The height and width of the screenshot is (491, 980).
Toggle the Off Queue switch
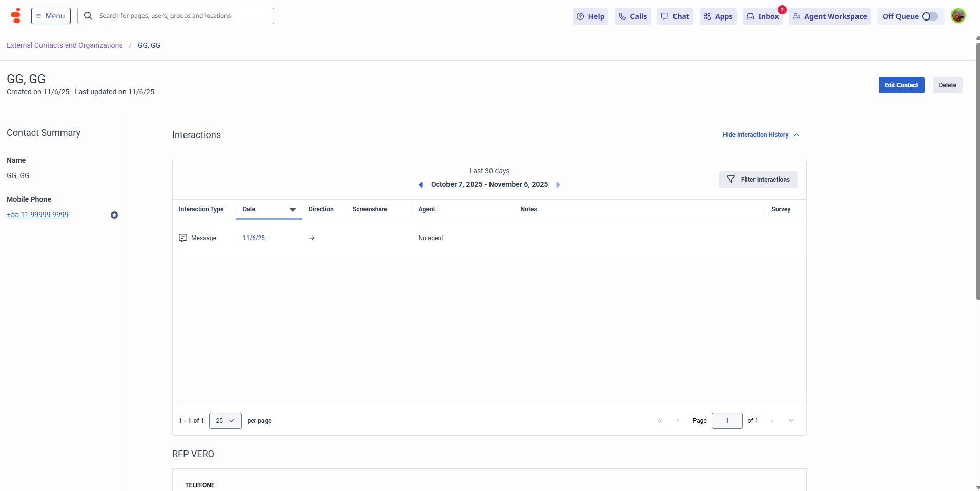pyautogui.click(x=930, y=16)
